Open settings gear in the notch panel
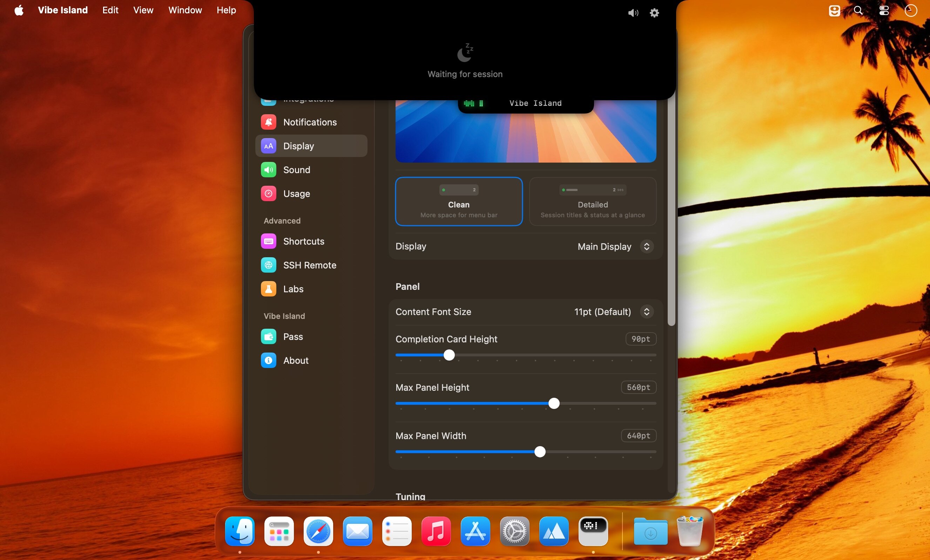Screen dimensions: 930x560 654,13
